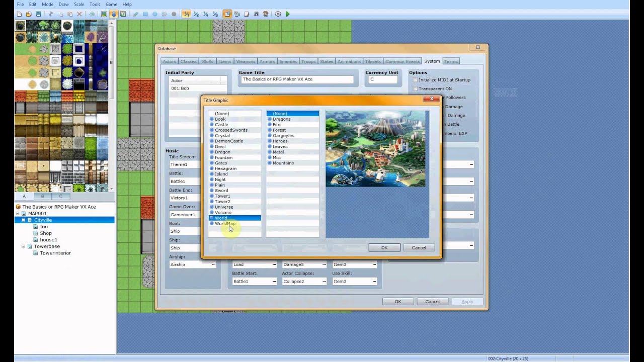644x362 pixels.
Task: Collapse the Towerbase map node
Action: 23,246
